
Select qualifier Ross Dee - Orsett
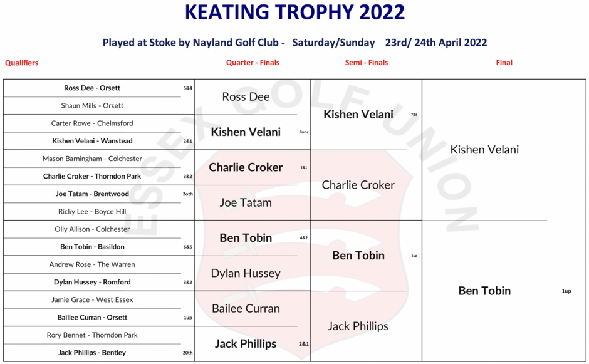[x=92, y=88]
